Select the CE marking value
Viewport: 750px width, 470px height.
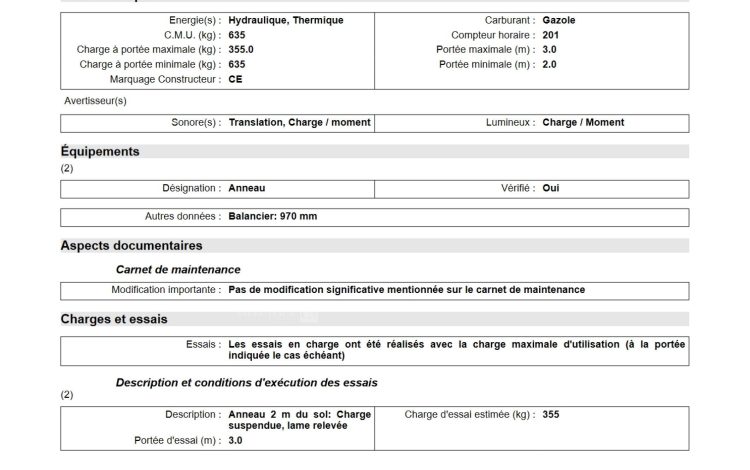(235, 79)
